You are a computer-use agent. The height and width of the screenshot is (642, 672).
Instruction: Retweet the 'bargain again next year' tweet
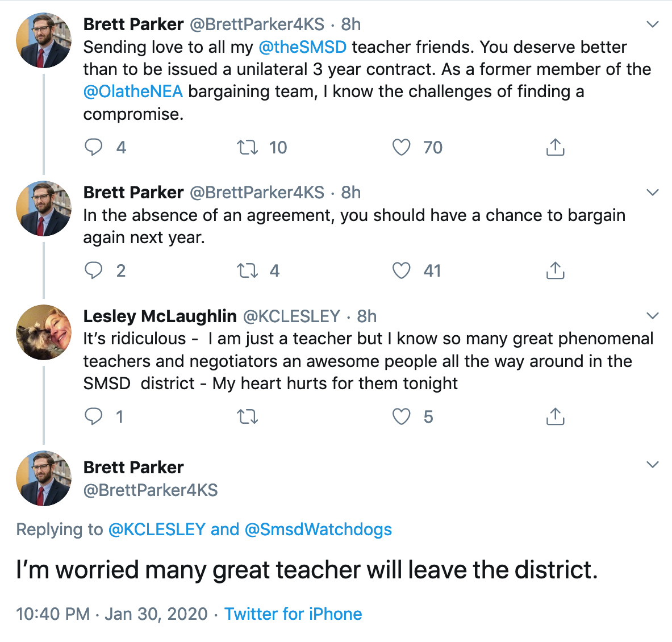[247, 271]
